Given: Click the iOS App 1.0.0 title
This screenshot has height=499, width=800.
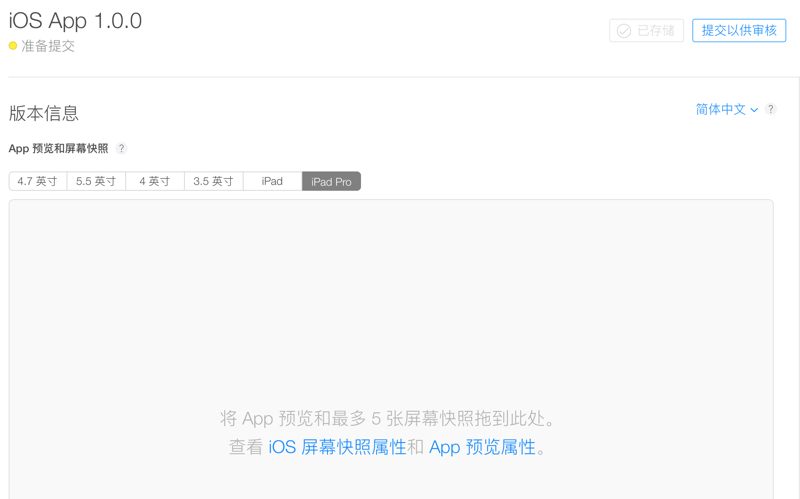Looking at the screenshot, I should 76,21.
